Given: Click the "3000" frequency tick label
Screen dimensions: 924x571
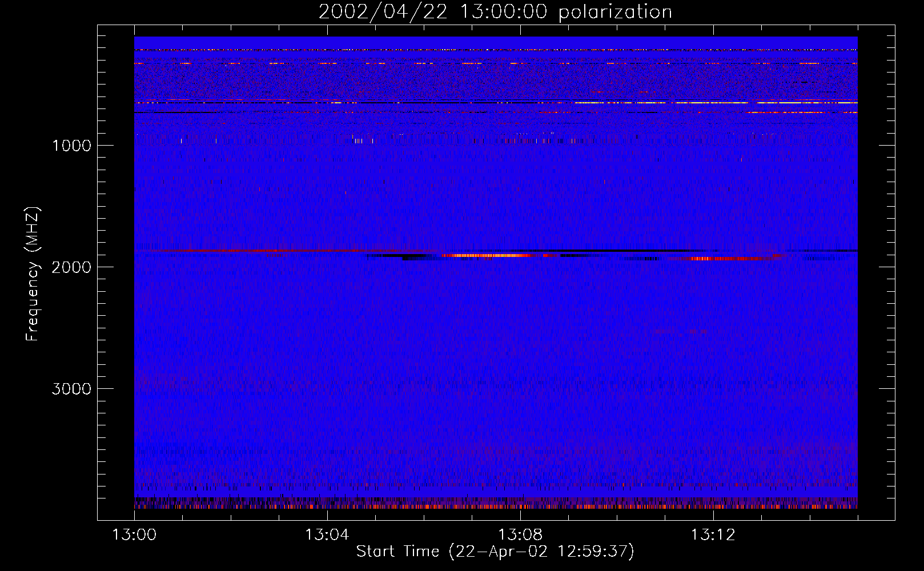Looking at the screenshot, I should click(71, 389).
